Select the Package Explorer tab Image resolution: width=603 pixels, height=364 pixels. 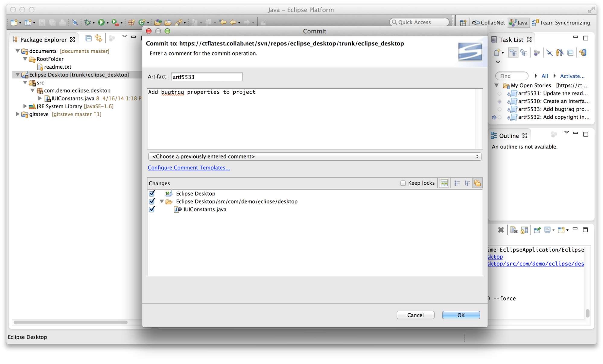tap(43, 39)
